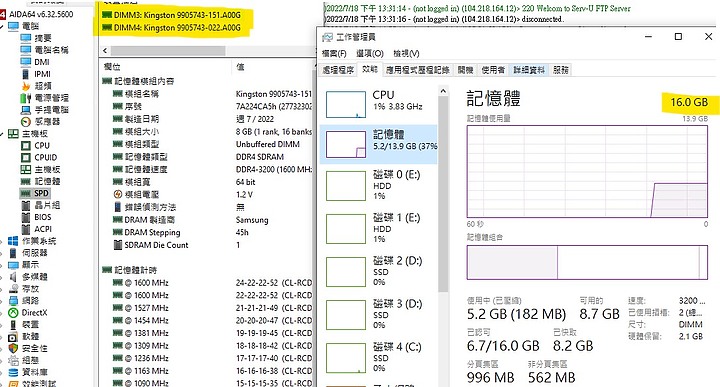Viewport: 720px width, 387px height.
Task: Click the AIDA64 horizontal scrollbar thumb
Action: 168,50
